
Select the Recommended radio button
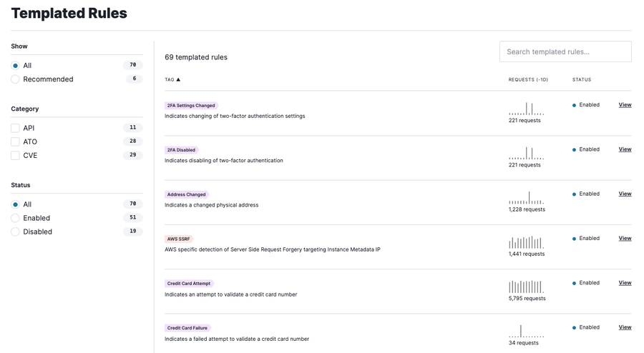tap(15, 79)
